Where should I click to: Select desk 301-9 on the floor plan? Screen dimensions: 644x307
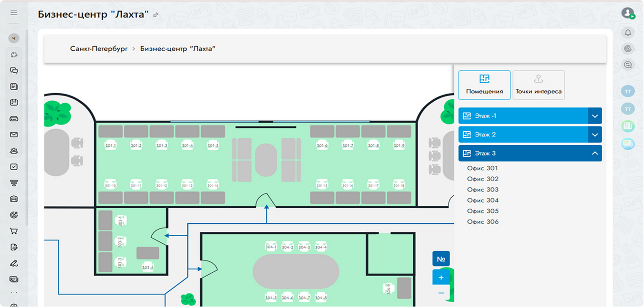coord(399,145)
